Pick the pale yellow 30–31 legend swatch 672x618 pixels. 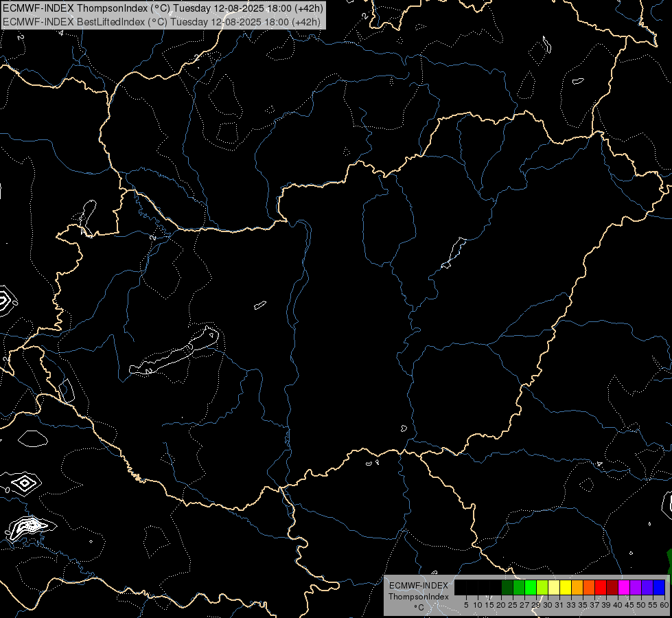[x=554, y=588]
